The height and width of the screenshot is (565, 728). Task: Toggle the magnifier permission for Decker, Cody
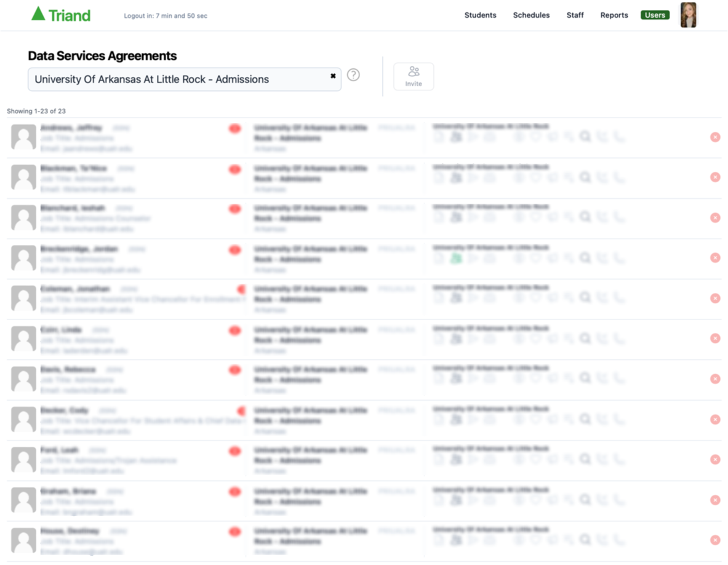tap(585, 420)
